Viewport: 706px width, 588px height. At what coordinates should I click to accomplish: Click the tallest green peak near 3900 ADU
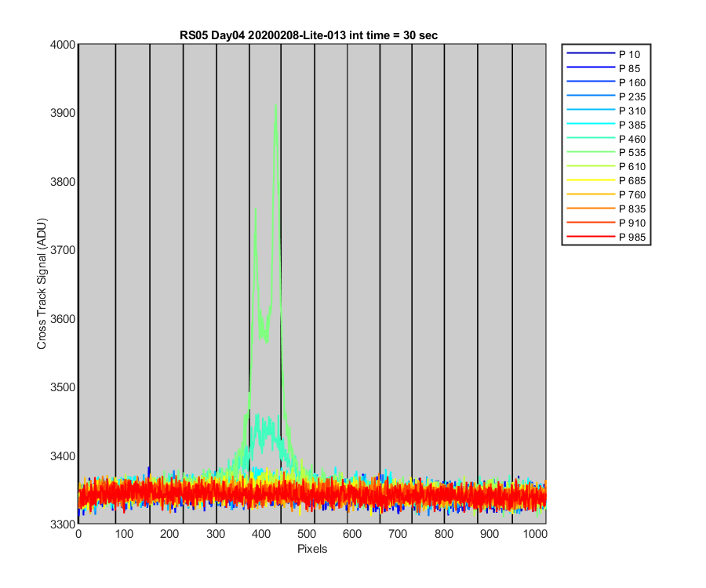275,108
